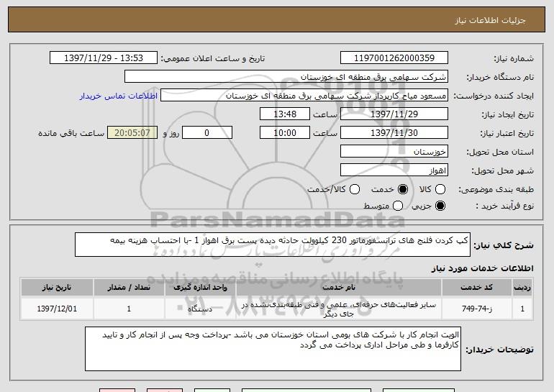
Task: Focus the نام دستگاه خریدار field
Action: pyautogui.click(x=286, y=76)
